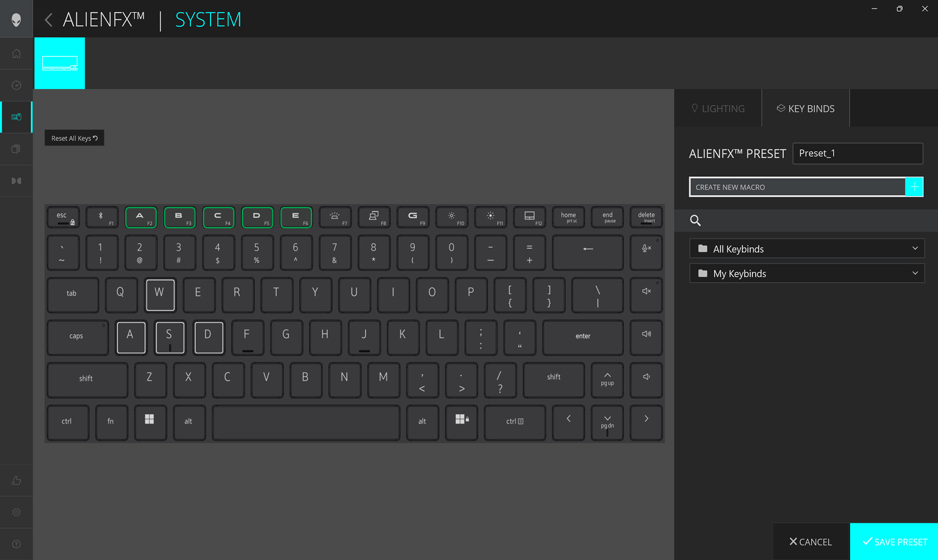Image resolution: width=938 pixels, height=560 pixels.
Task: Open the thumbs-up feedback sidebar icon
Action: (x=16, y=480)
